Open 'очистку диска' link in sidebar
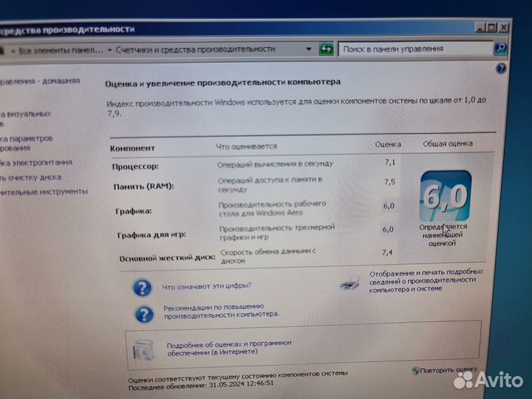Screen dimensions: 532x399 (x=30, y=177)
